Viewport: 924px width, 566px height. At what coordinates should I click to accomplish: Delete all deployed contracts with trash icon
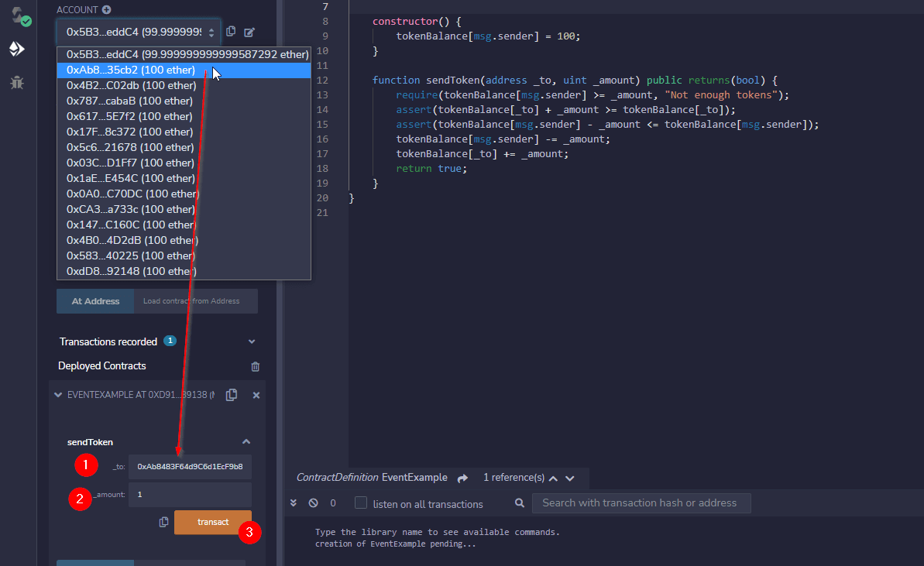[255, 366]
